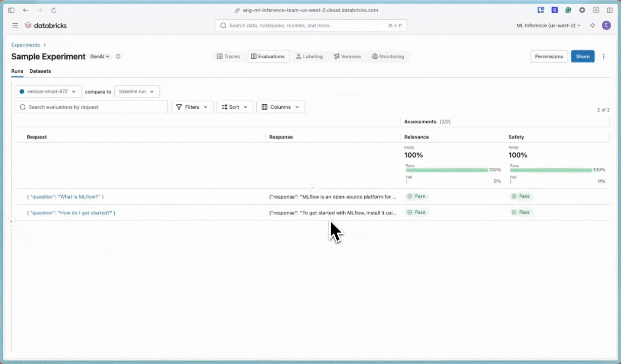Viewport: 621px width, 364px height.
Task: Open the Grammarly extension icon
Action: pos(568,10)
